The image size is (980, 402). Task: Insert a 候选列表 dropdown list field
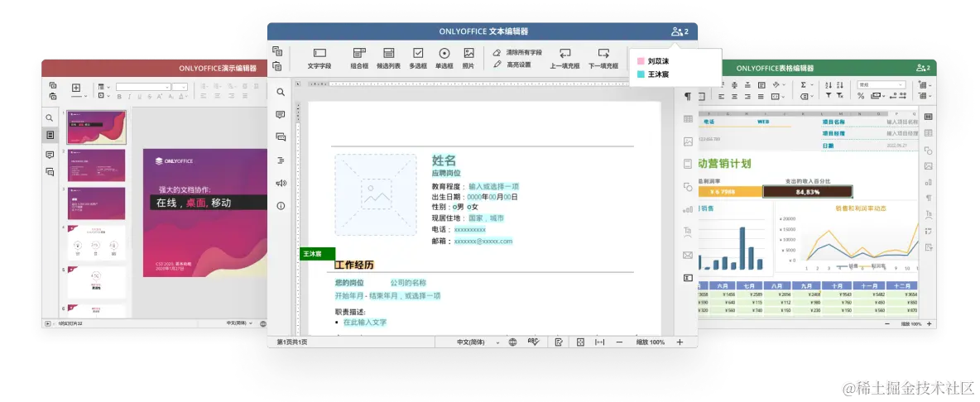point(388,58)
